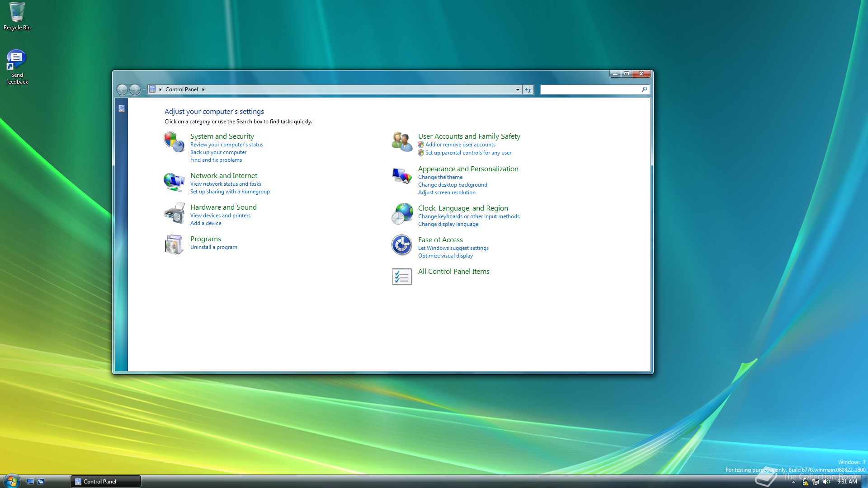
Task: Open the Send feedback desktop shortcut
Action: 16,59
